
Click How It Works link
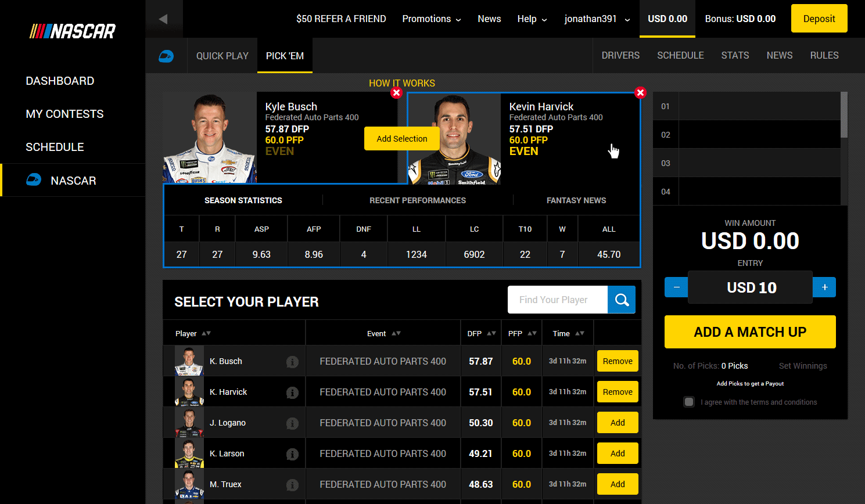point(402,83)
